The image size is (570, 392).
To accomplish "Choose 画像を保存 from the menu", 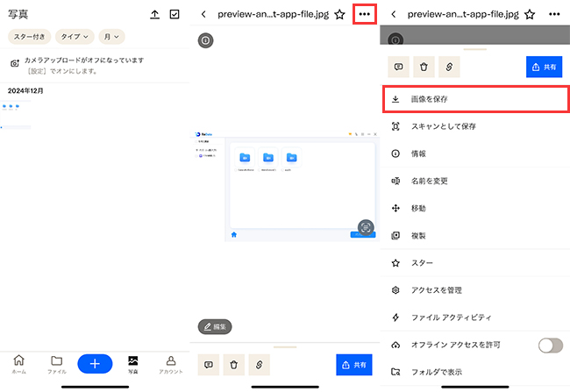I will [x=475, y=99].
